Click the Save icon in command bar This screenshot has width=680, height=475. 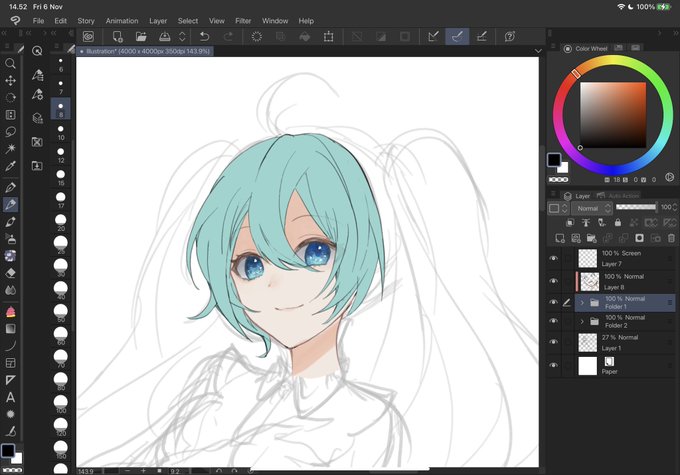click(164, 37)
